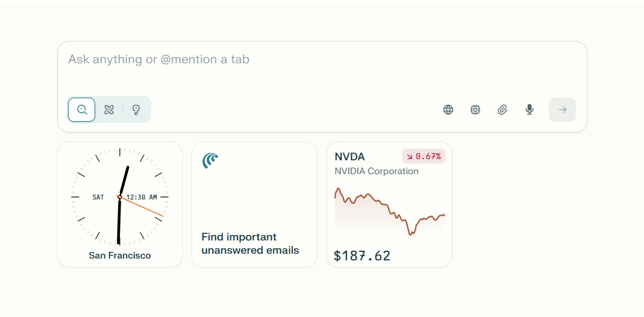The image size is (644, 317).
Task: Click the NVDA stock price chart
Action: pos(389,211)
